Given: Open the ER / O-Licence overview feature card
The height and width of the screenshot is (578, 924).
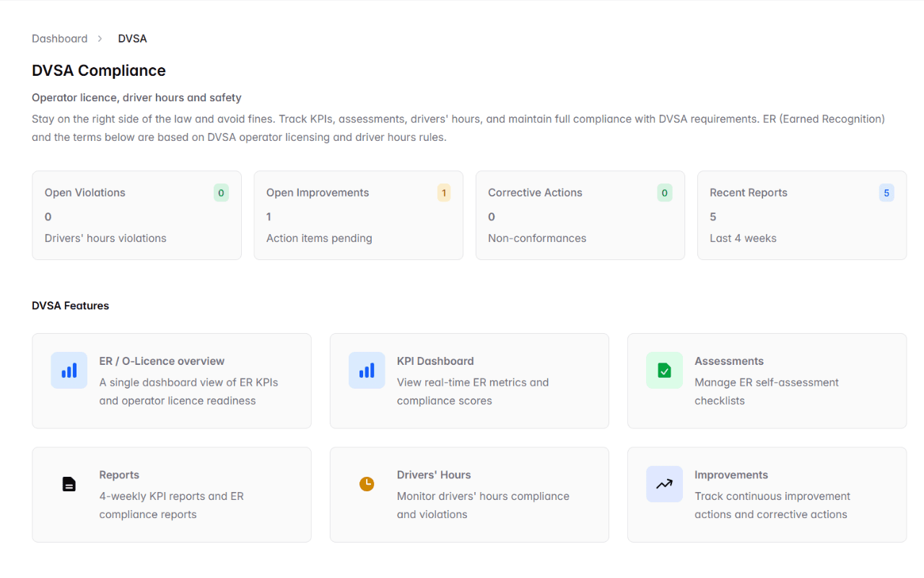Looking at the screenshot, I should coord(171,381).
